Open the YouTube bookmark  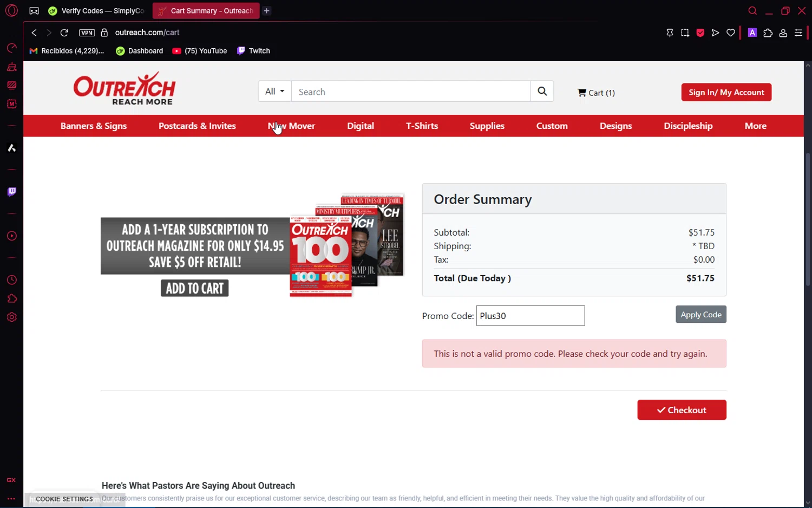pos(200,51)
